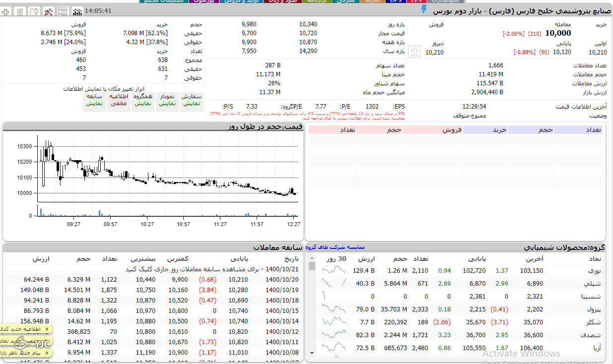The image size is (613, 364).
Task: Click the clock time 14:05:41
Action: 98,11
